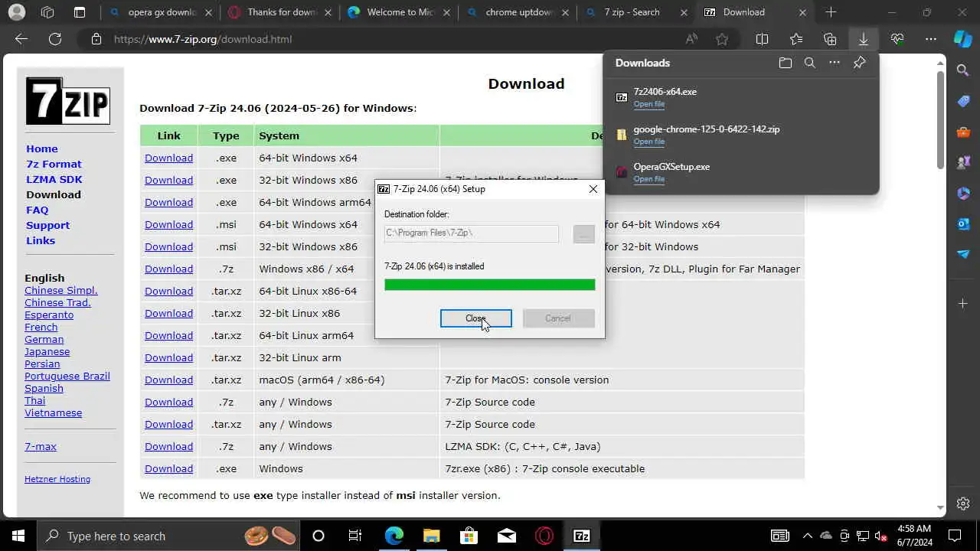Open the 7z Format page link

pos(54,164)
